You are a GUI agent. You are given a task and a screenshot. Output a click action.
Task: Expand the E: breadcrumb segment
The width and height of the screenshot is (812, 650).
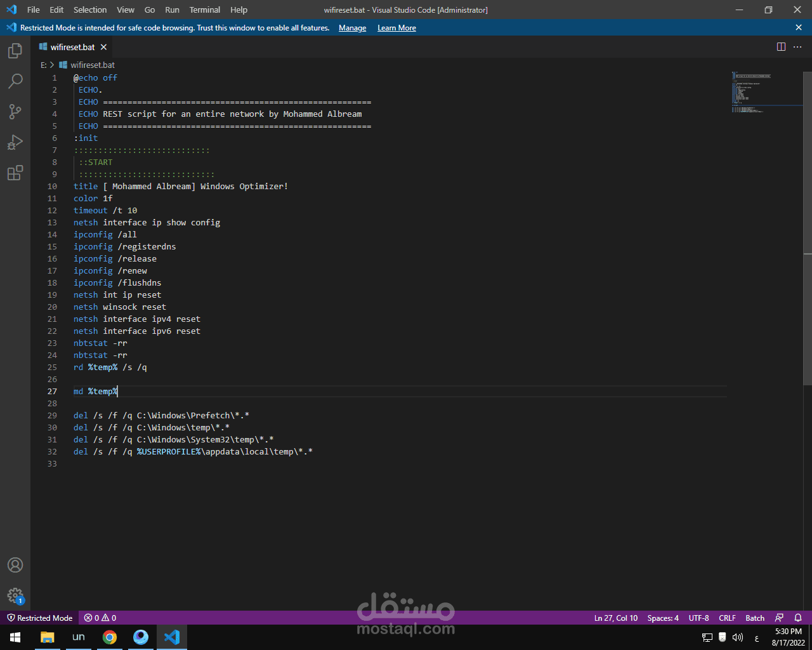pos(44,65)
